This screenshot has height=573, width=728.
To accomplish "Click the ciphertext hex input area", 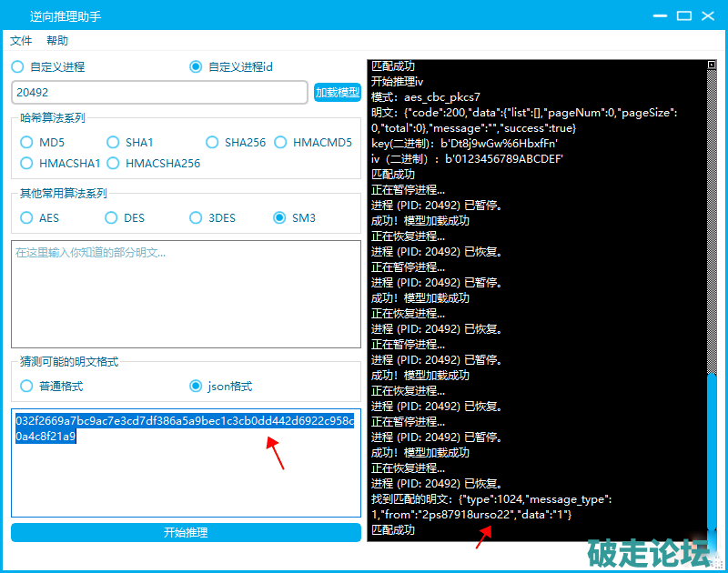I will point(186,473).
